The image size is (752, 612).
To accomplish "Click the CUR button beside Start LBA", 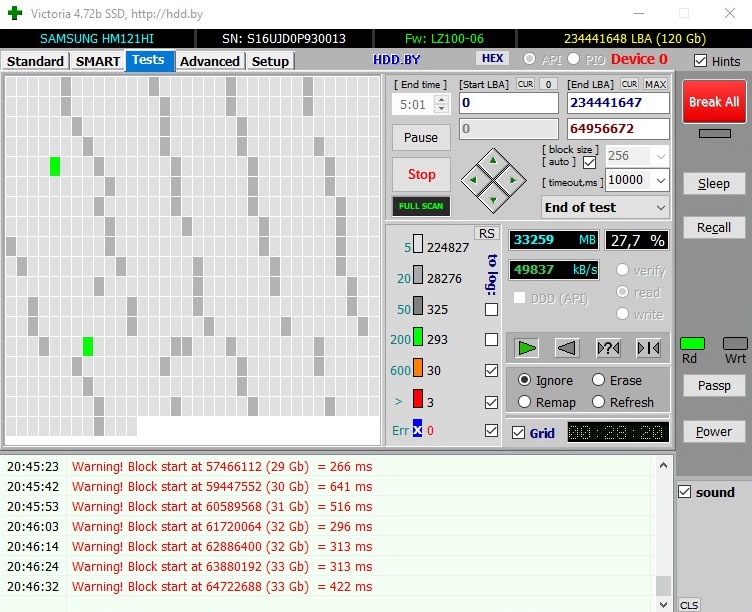I will point(525,84).
